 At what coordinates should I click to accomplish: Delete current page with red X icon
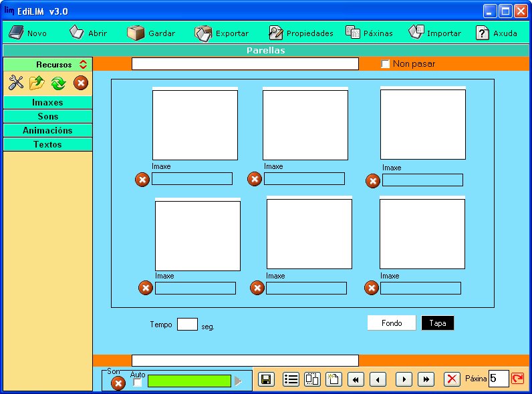coord(452,379)
